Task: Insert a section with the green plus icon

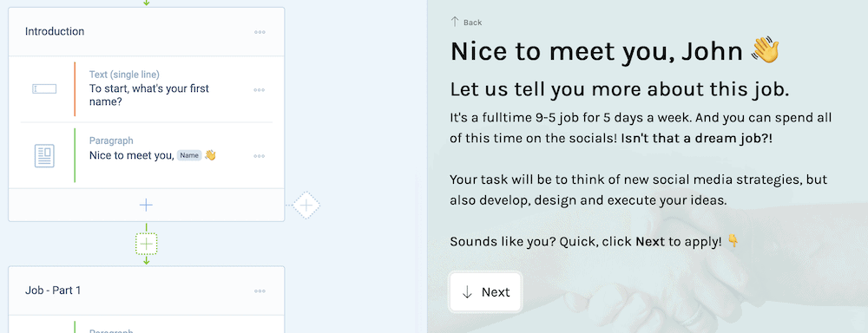Action: point(146,244)
